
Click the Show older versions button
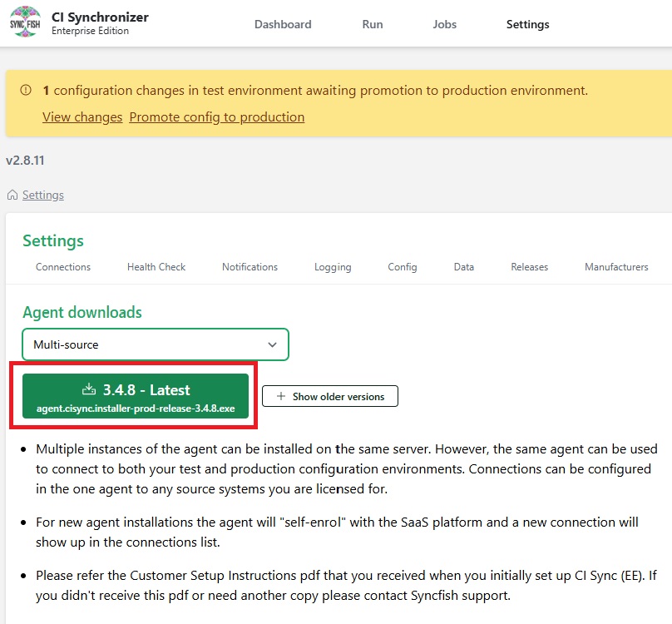(x=330, y=396)
